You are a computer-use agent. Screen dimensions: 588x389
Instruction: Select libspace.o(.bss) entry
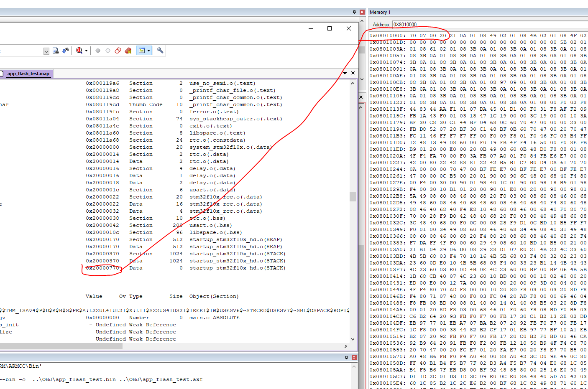point(215,232)
